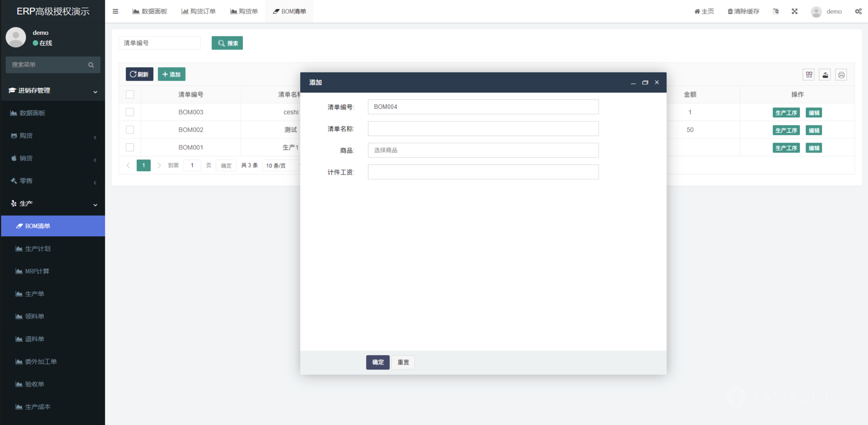Export the BOM list using the export icon
The width and height of the screenshot is (868, 425).
pyautogui.click(x=825, y=75)
